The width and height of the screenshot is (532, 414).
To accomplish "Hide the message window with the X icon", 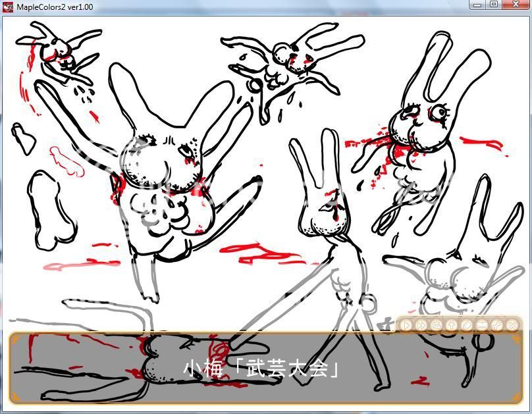I will [x=512, y=325].
